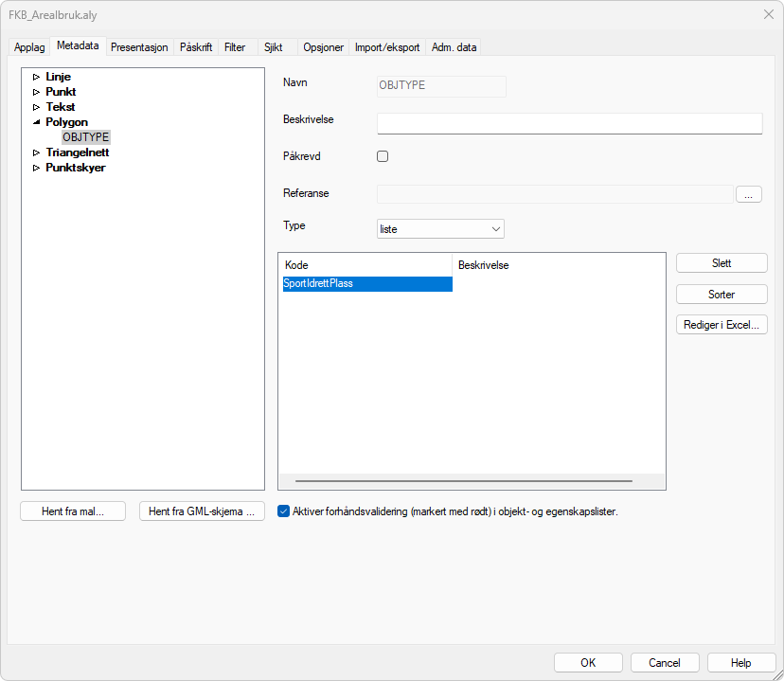This screenshot has width=784, height=681.
Task: Click the Referanse browse ellipsis button
Action: 748,194
